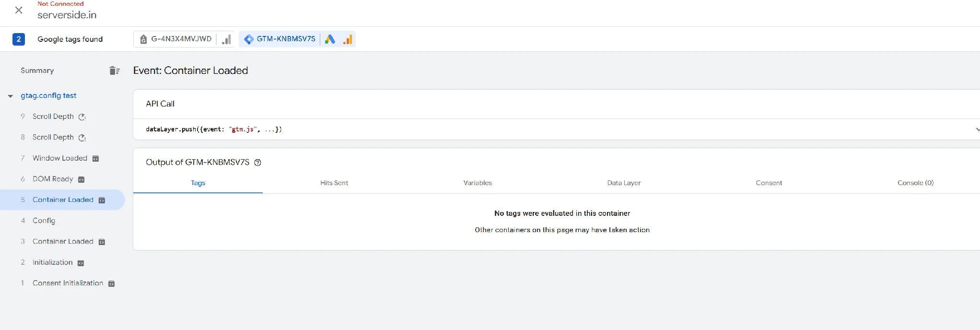Switch to the Console (0) tab
Image resolution: width=980 pixels, height=330 pixels.
pos(916,183)
